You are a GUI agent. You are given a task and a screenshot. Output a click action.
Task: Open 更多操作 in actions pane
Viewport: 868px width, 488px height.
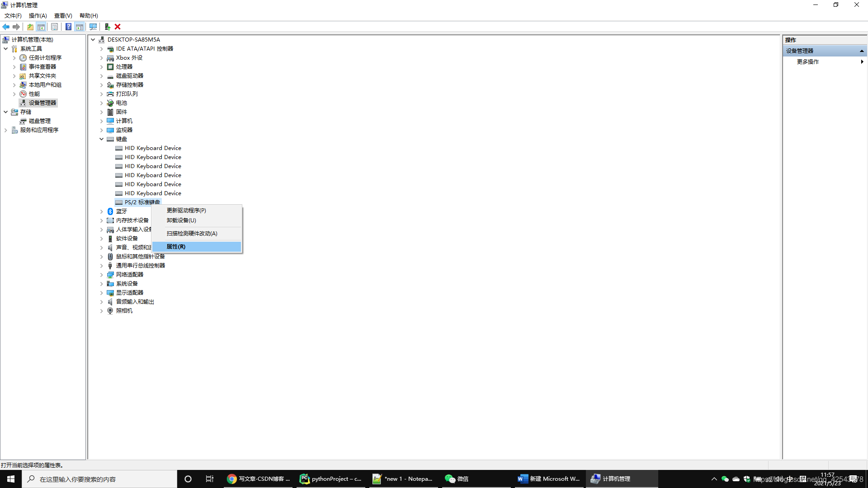(x=808, y=62)
